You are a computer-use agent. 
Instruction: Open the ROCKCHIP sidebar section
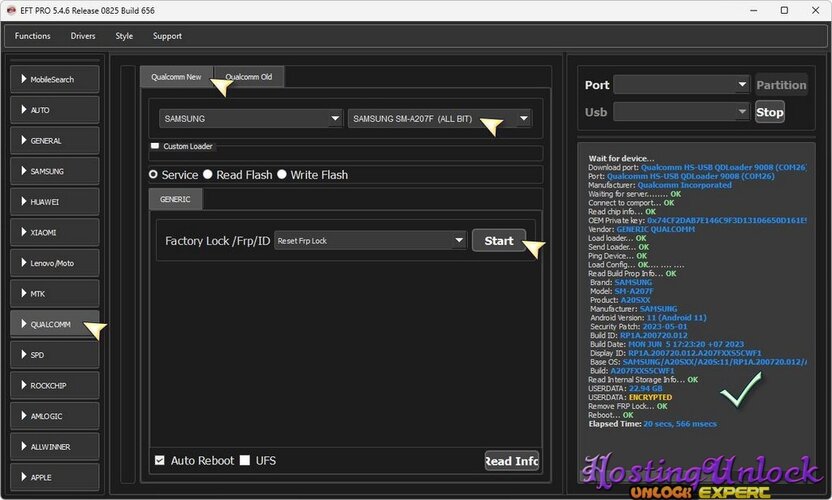click(54, 385)
